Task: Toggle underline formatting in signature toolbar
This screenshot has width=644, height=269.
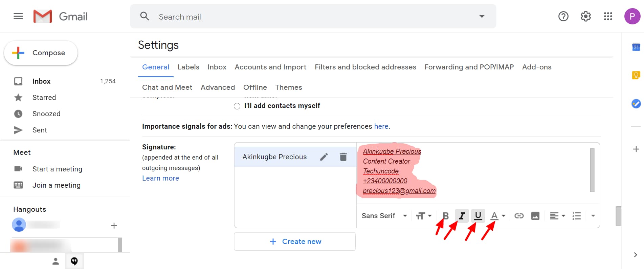Action: (x=478, y=216)
